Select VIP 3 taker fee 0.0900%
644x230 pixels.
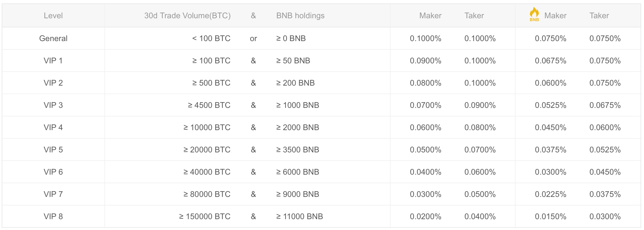coord(480,105)
